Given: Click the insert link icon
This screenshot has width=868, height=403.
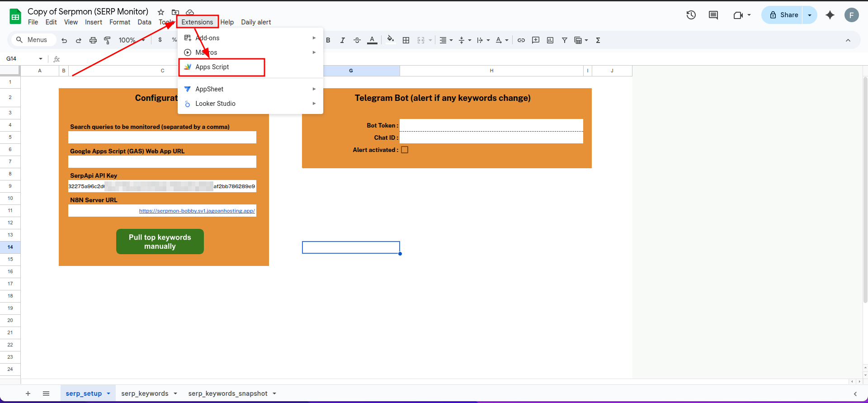Looking at the screenshot, I should (521, 40).
